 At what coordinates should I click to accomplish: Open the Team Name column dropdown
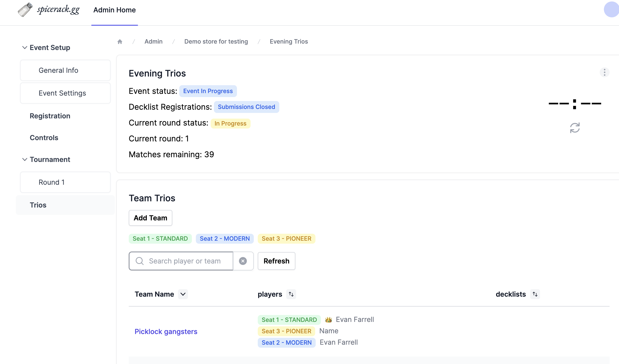[x=183, y=294]
